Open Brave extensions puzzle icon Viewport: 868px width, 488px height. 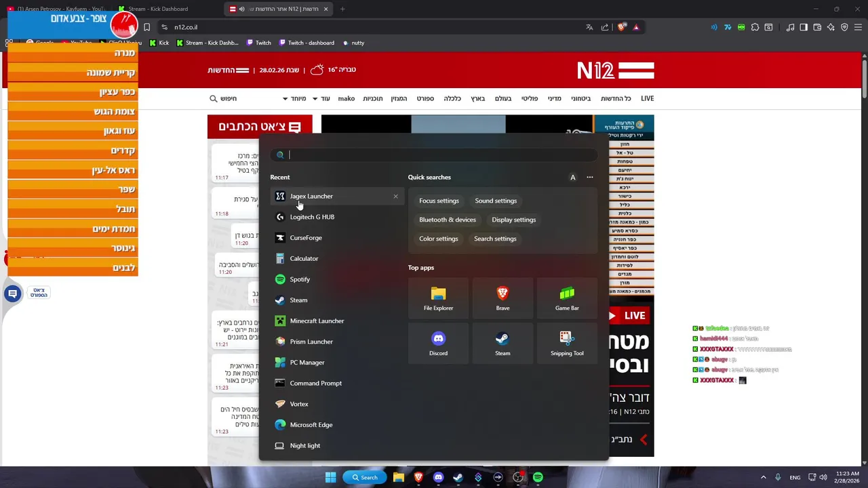point(755,27)
